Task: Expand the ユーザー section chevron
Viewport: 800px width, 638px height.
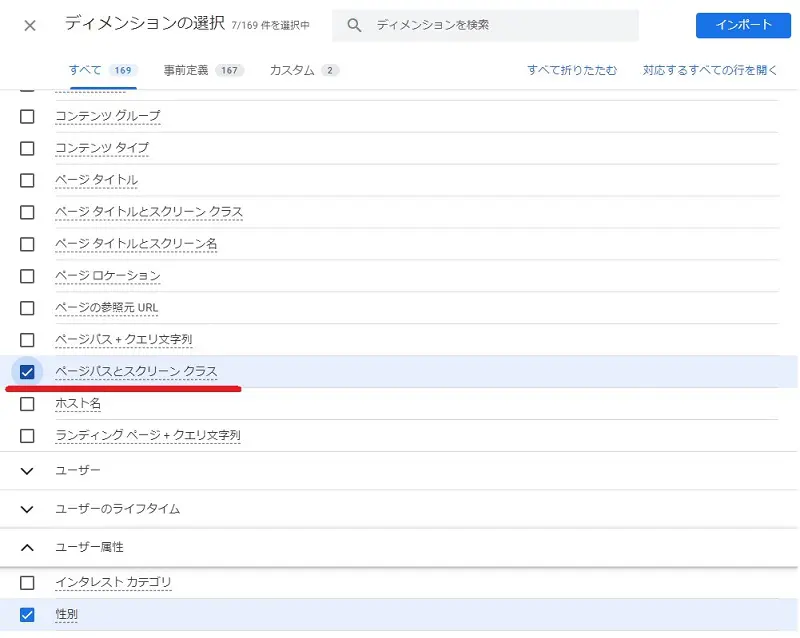Action: tap(27, 471)
